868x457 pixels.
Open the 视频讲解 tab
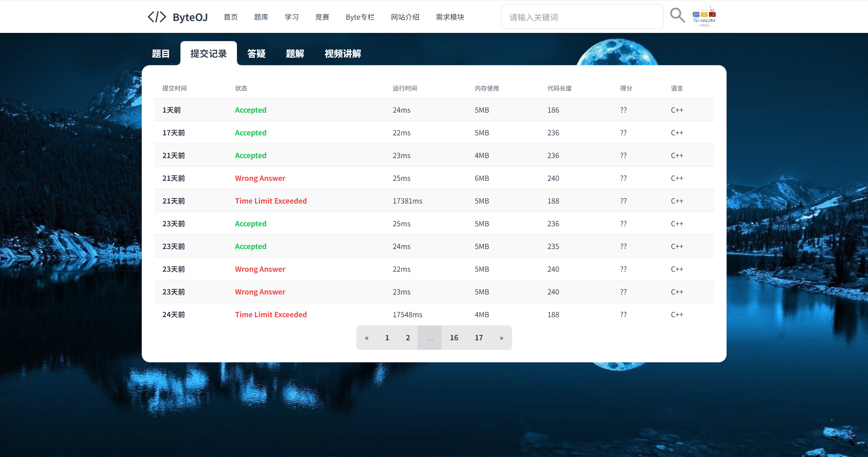click(x=342, y=54)
